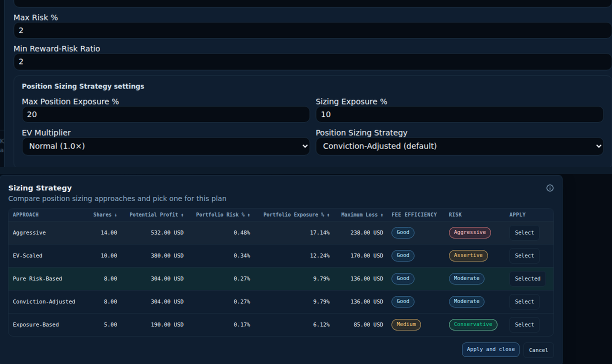
Task: Click the Medium fee efficiency badge
Action: tap(406, 324)
